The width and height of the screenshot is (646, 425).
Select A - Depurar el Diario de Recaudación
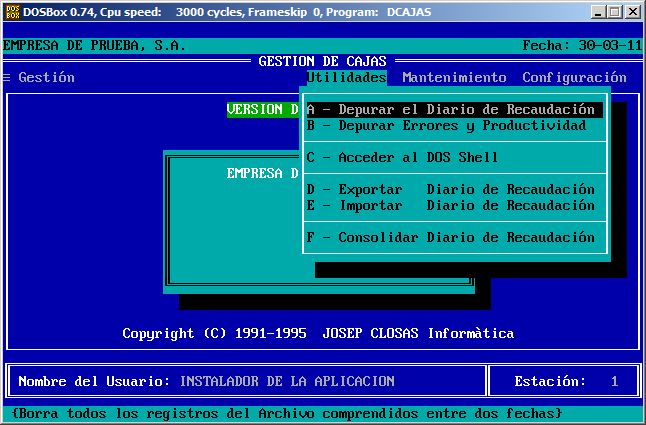coord(454,110)
